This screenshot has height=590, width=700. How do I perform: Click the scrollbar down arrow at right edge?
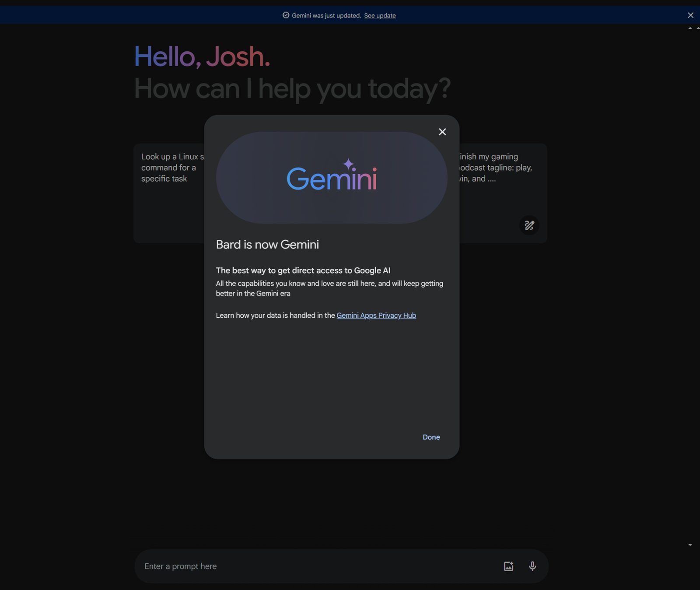click(690, 545)
